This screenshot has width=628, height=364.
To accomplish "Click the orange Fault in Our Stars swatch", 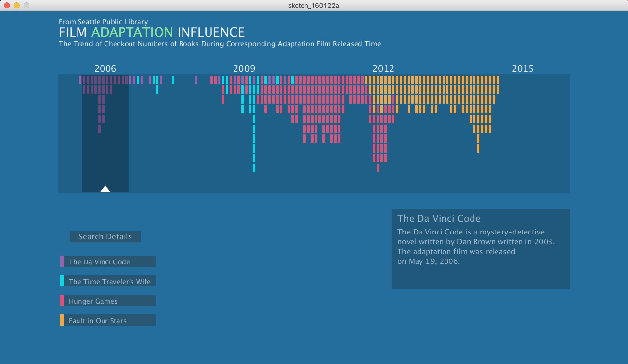I will tap(62, 320).
